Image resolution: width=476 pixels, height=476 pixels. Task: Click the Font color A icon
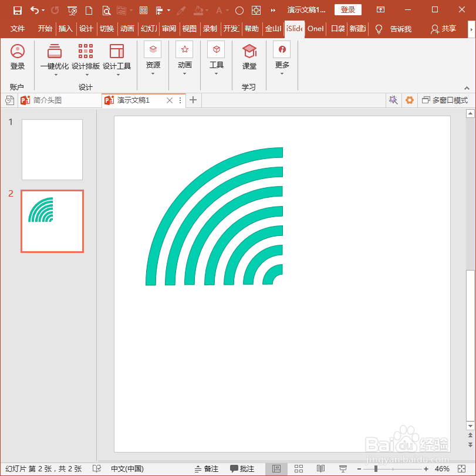pyautogui.click(x=219, y=11)
